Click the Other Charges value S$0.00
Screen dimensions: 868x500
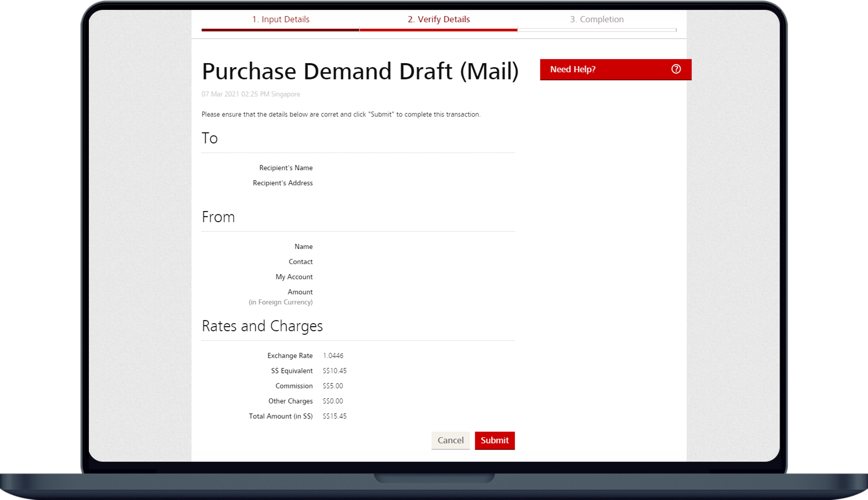[333, 401]
